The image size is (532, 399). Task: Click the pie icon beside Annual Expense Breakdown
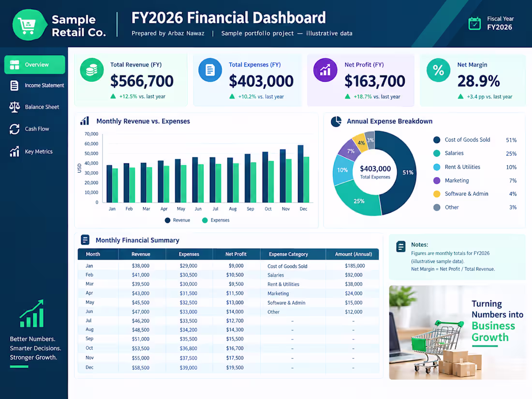336,121
